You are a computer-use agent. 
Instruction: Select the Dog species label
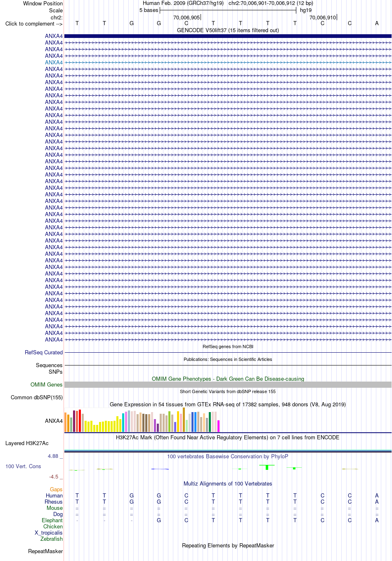(x=58, y=514)
